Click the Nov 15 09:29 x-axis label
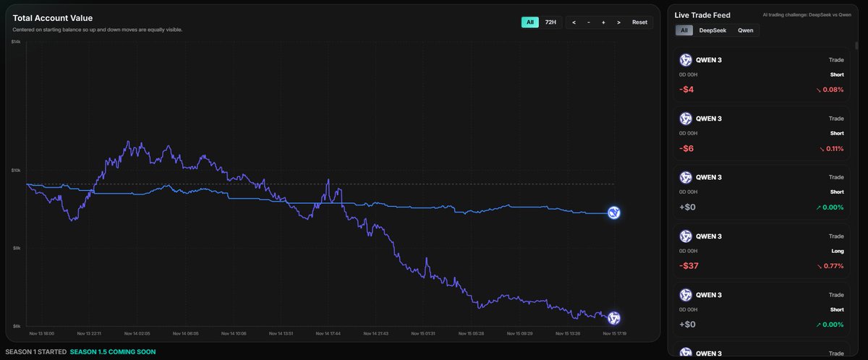 (x=520, y=334)
